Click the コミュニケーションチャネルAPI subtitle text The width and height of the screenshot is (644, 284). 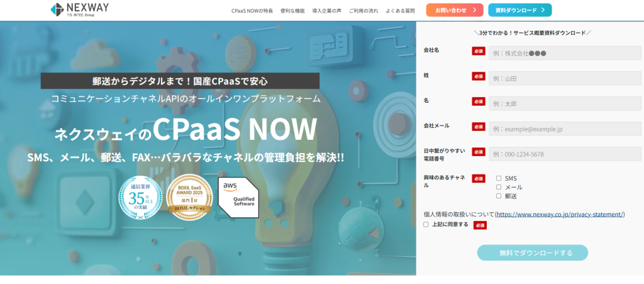click(x=186, y=99)
